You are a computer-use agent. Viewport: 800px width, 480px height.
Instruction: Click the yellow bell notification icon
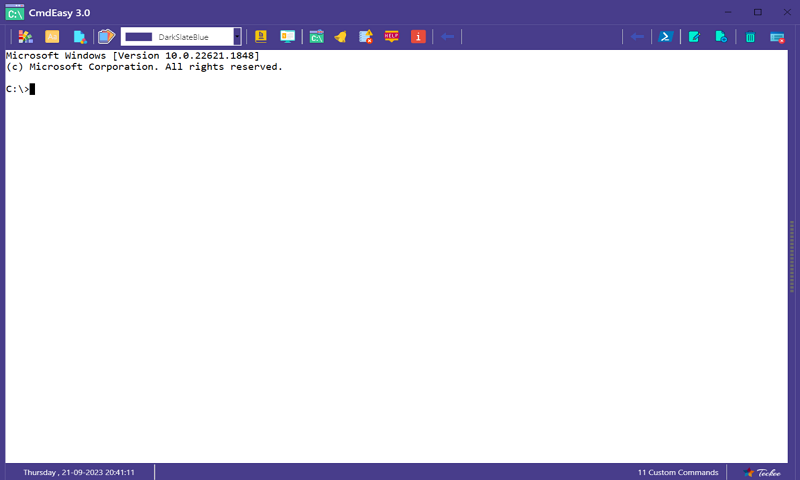(x=340, y=37)
